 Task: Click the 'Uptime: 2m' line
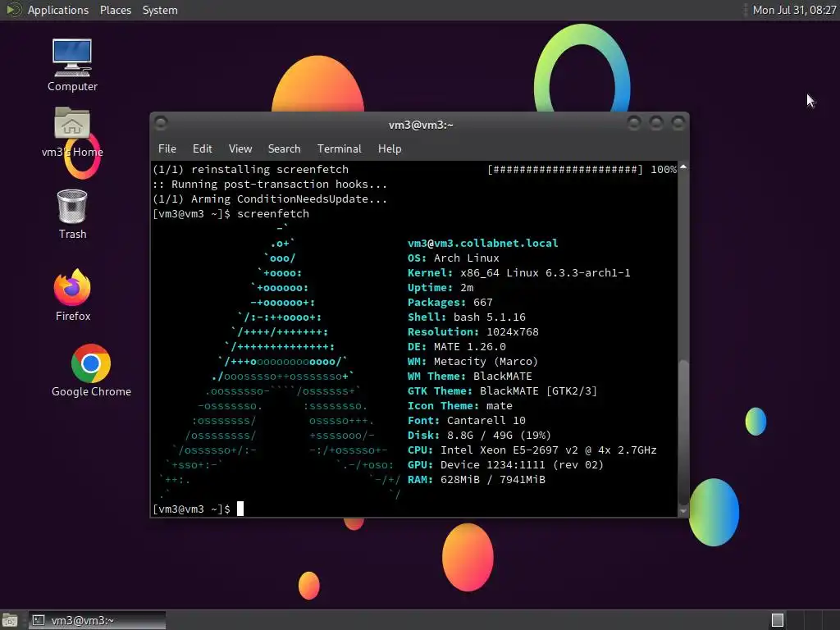[441, 288]
